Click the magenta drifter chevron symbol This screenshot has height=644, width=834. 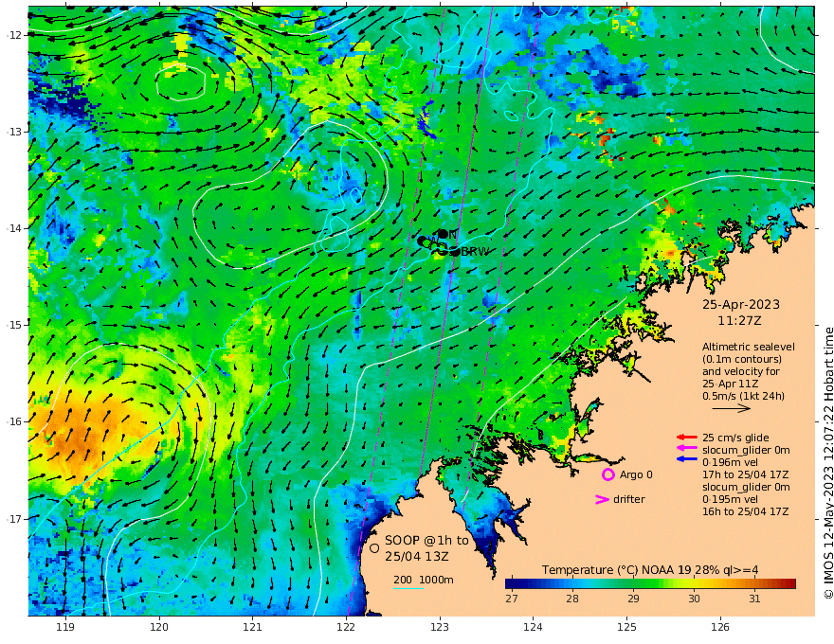pos(602,499)
